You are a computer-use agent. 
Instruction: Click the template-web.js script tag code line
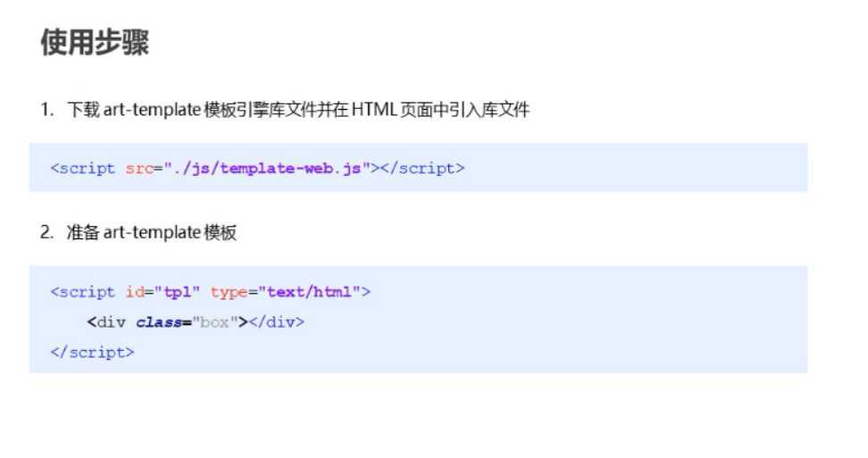(x=257, y=168)
